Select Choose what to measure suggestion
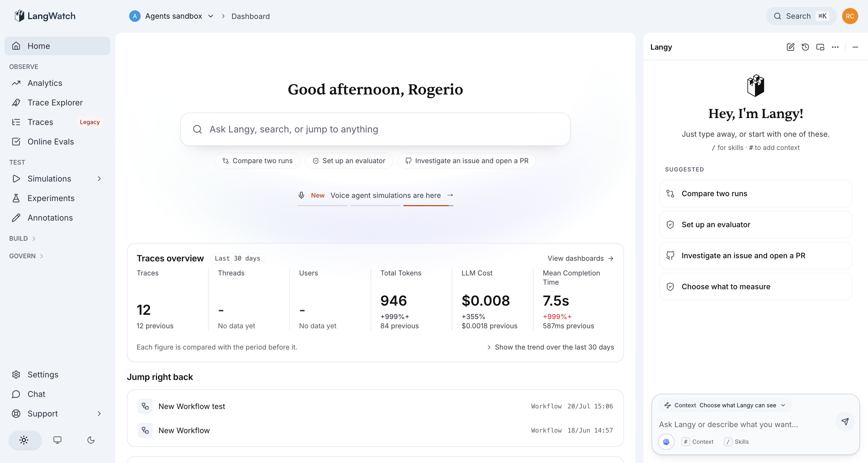Screen dimensions: 868x463 [755, 287]
